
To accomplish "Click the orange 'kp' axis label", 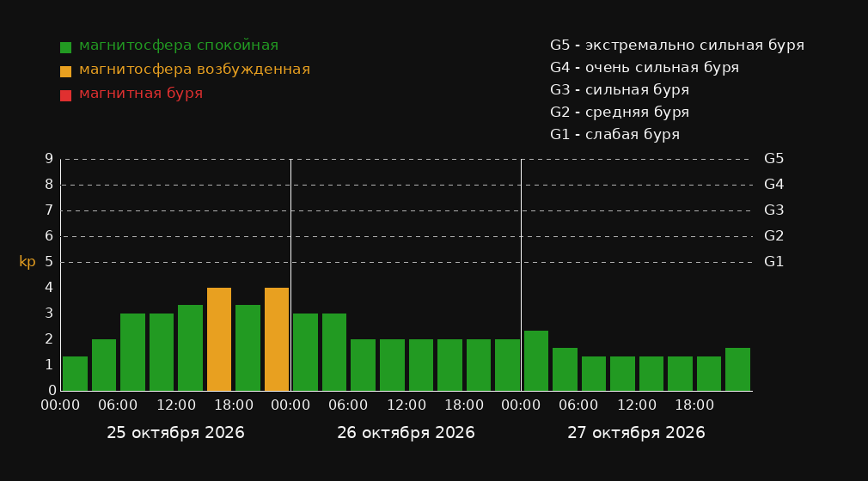I will point(28,262).
